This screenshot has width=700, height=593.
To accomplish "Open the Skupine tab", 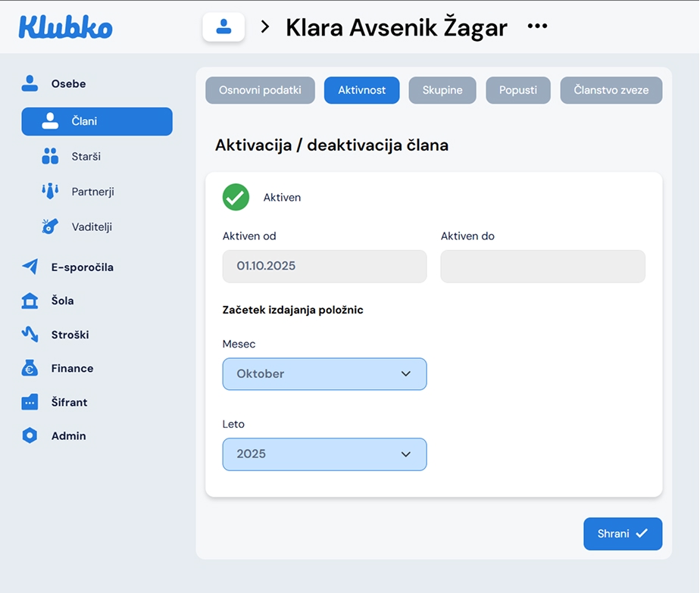I will point(442,90).
